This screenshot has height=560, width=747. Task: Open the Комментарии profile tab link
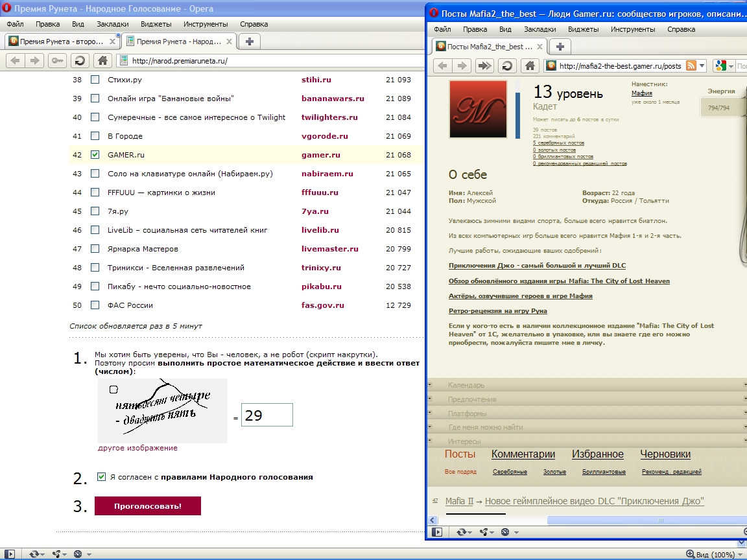click(x=523, y=454)
